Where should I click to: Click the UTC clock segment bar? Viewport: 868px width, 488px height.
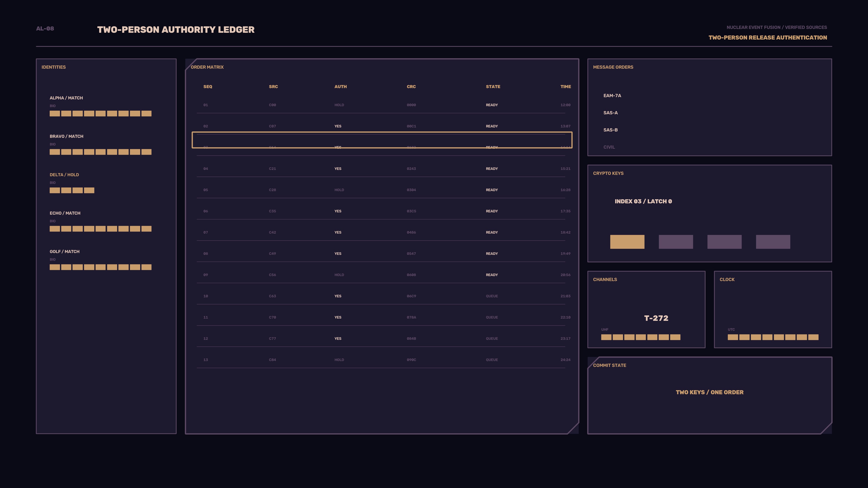pos(773,337)
